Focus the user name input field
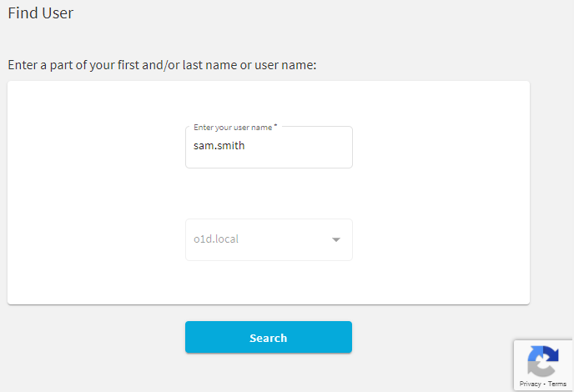The height and width of the screenshot is (392, 574). point(269,147)
